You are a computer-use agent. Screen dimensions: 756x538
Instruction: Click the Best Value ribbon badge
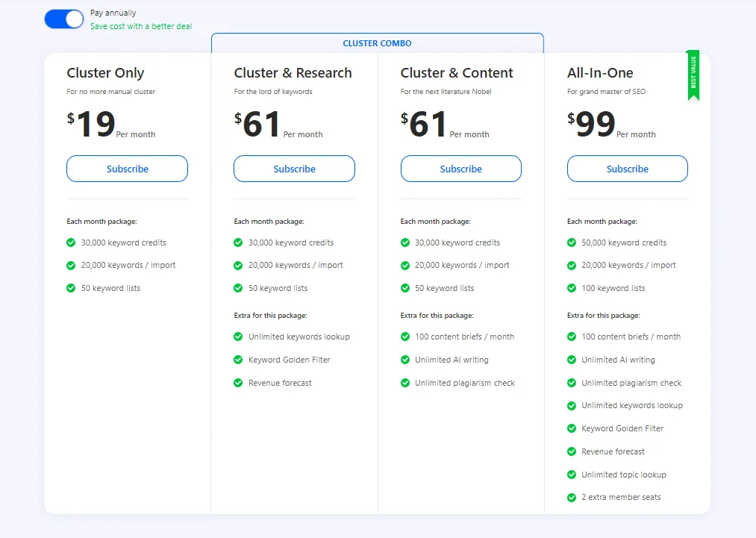tap(693, 75)
